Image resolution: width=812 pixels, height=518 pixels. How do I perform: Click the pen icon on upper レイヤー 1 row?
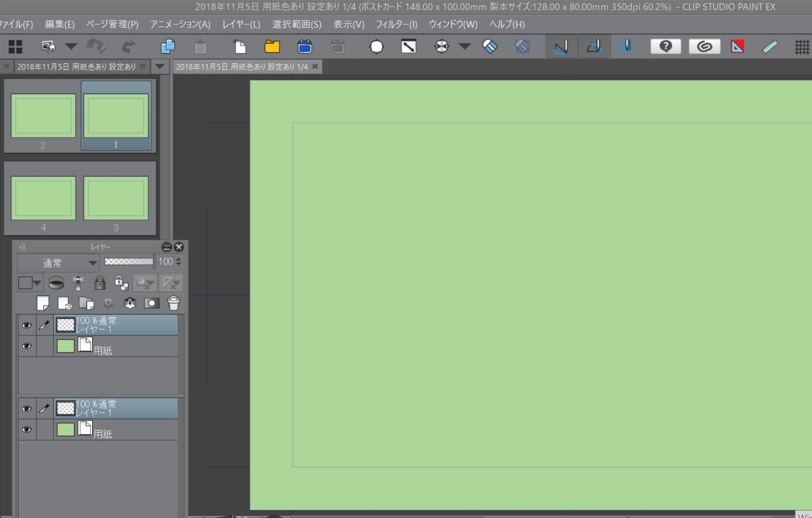pos(44,325)
